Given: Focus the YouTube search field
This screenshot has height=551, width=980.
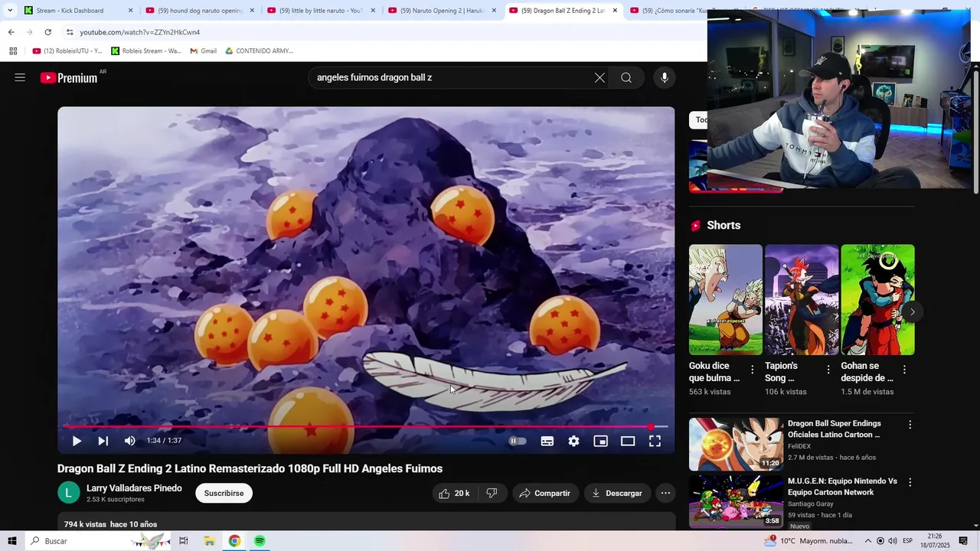Looking at the screenshot, I should point(452,77).
